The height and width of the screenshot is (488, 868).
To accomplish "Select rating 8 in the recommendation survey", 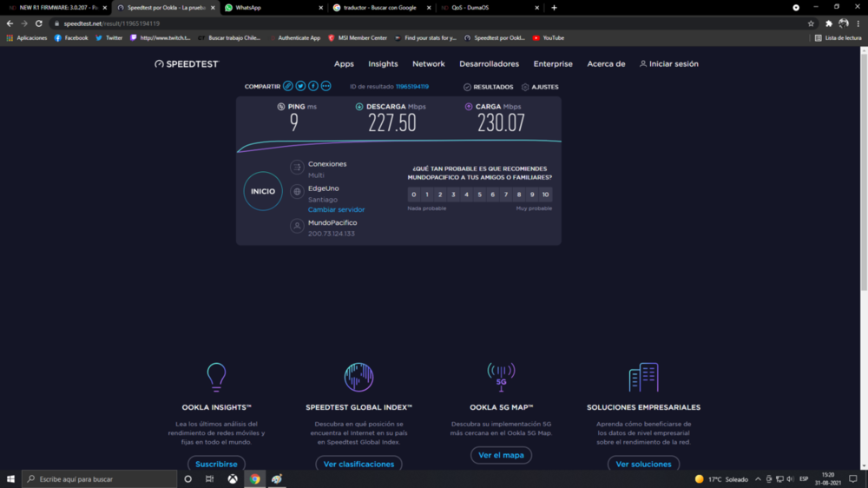I will [519, 195].
